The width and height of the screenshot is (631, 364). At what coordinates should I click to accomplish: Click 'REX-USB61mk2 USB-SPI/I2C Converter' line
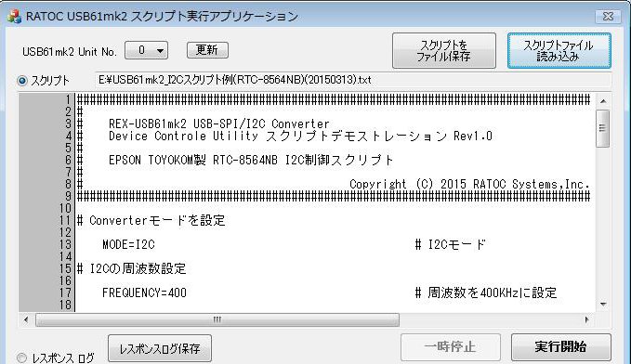pyautogui.click(x=219, y=123)
